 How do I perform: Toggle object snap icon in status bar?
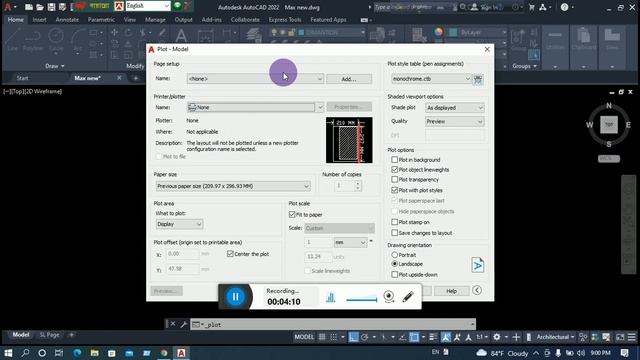tap(414, 337)
